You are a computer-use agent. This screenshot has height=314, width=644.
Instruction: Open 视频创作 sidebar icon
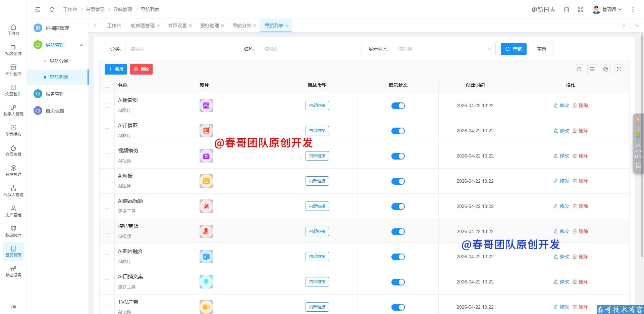(13, 50)
